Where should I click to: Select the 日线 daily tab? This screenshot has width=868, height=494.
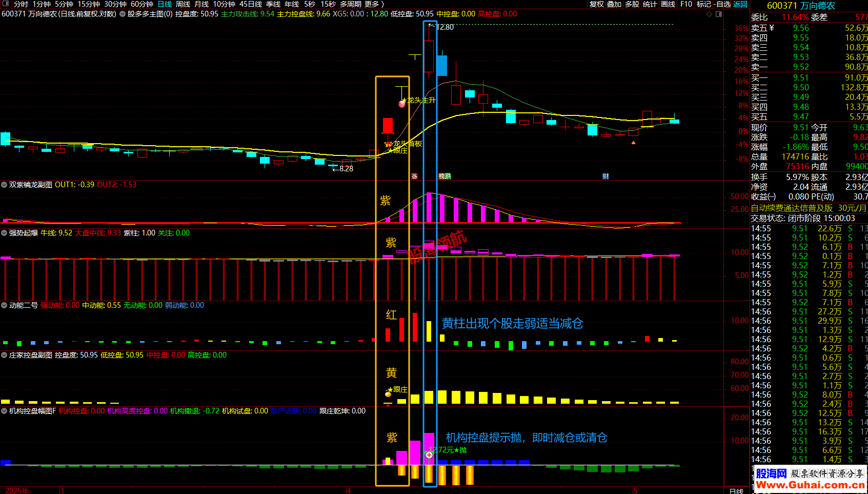click(x=165, y=4)
